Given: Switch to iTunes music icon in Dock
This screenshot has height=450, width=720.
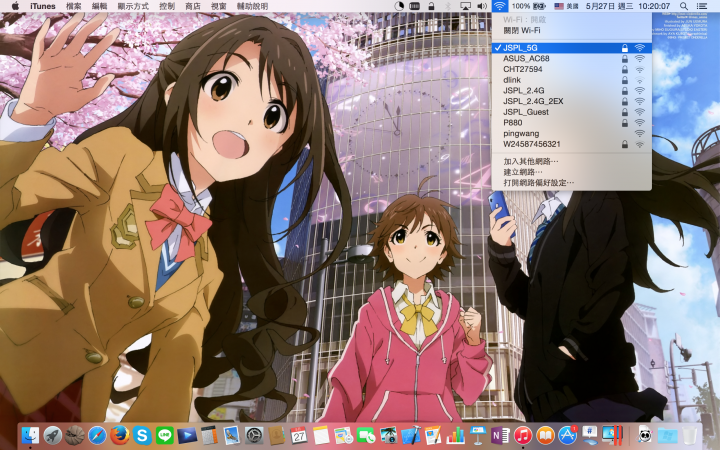Looking at the screenshot, I should 523,435.
